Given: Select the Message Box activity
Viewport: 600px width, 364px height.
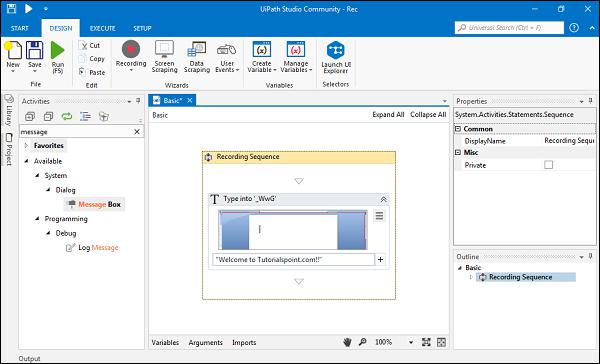Looking at the screenshot, I should click(95, 204).
